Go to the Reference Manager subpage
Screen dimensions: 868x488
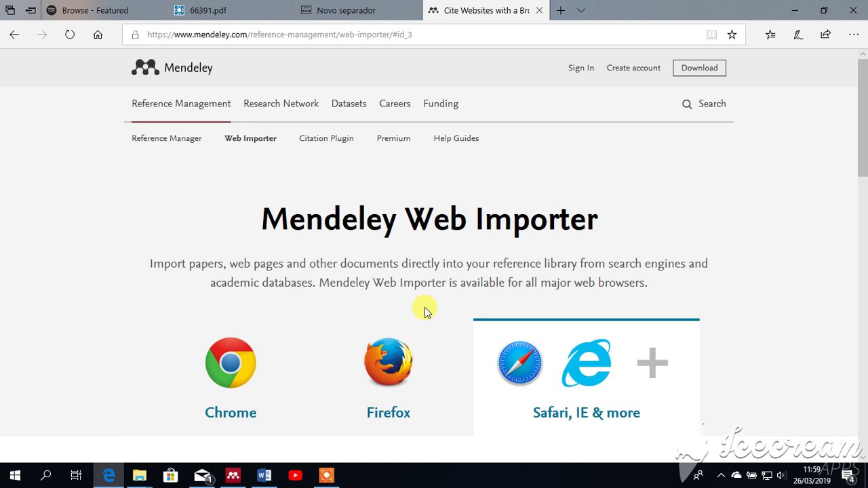[167, 138]
